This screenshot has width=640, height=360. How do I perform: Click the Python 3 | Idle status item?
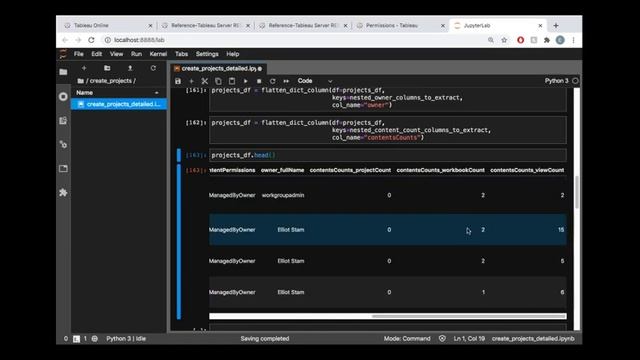[x=126, y=339]
